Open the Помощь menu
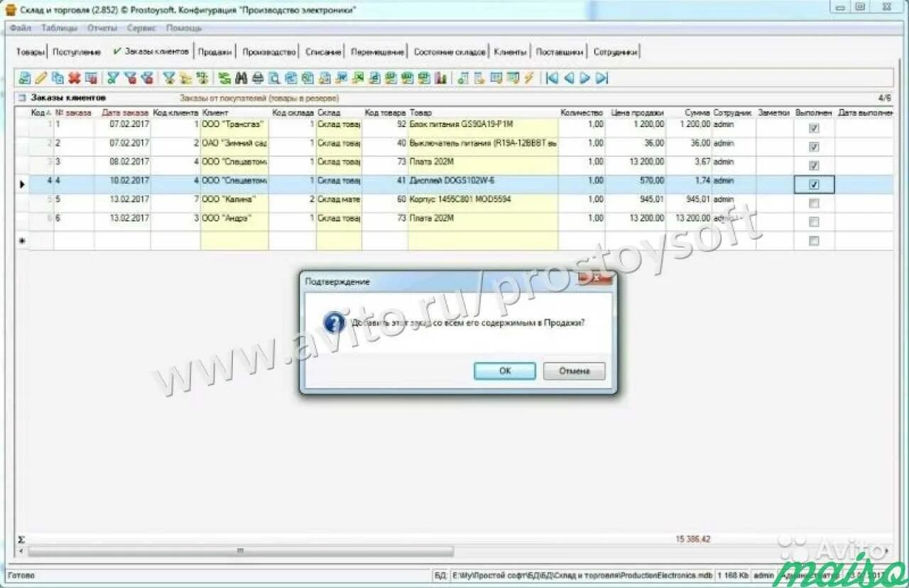Viewport: 909px width, 588px height. click(x=184, y=28)
